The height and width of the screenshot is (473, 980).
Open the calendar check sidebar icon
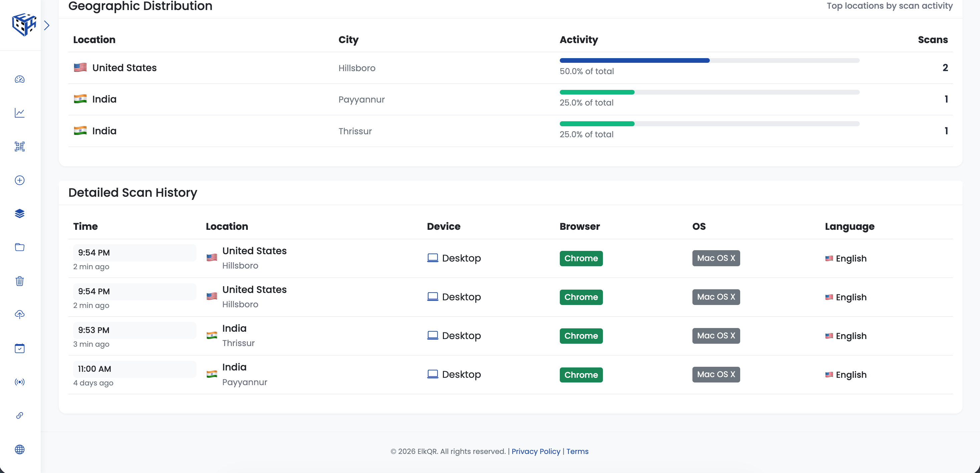point(20,348)
